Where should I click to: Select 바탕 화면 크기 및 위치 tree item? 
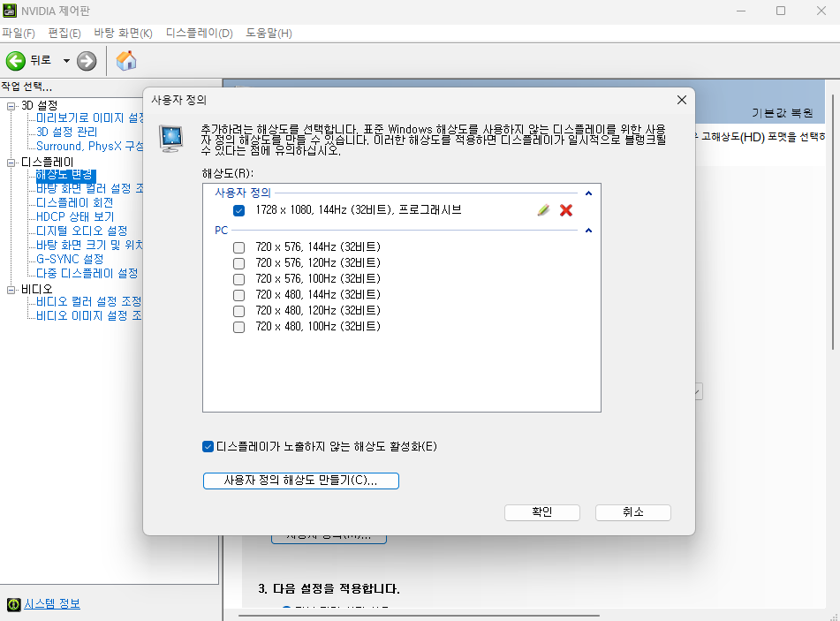coord(89,245)
